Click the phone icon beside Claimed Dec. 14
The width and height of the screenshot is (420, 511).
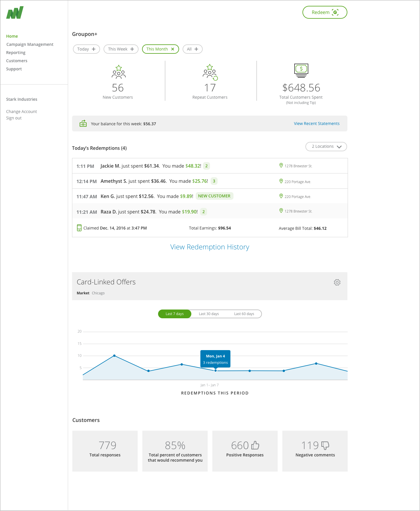[79, 228]
